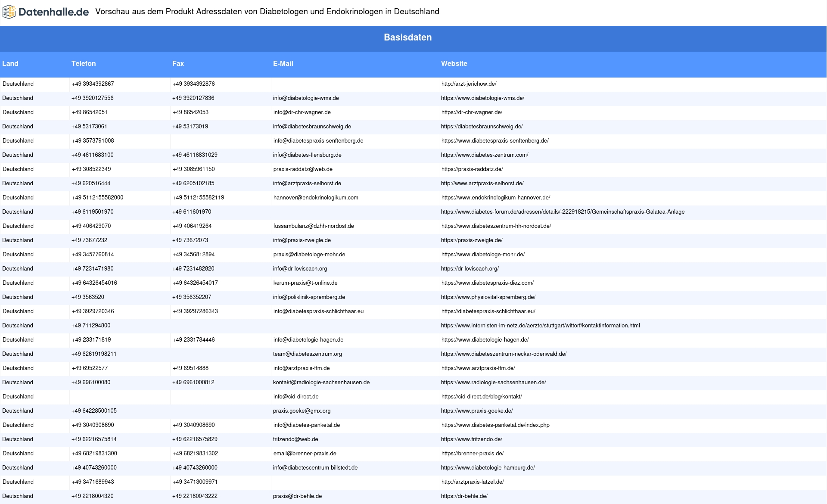Open internisten-im-netz.de wittorf kontaktinformation link

pos(540,326)
